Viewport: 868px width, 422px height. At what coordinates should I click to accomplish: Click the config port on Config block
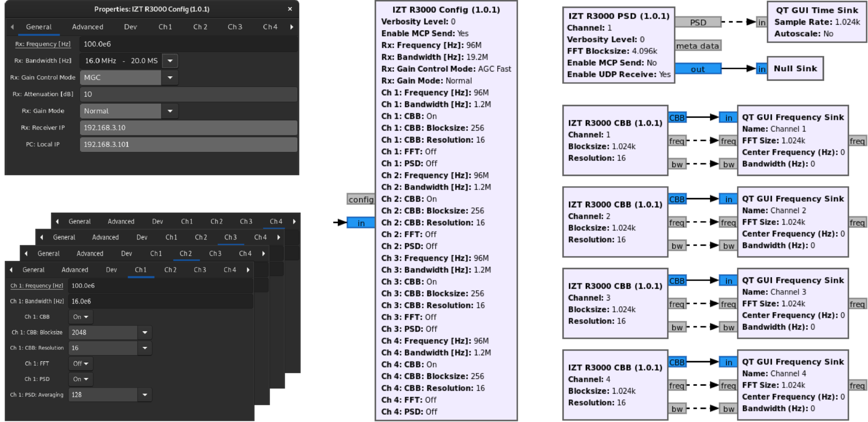361,199
